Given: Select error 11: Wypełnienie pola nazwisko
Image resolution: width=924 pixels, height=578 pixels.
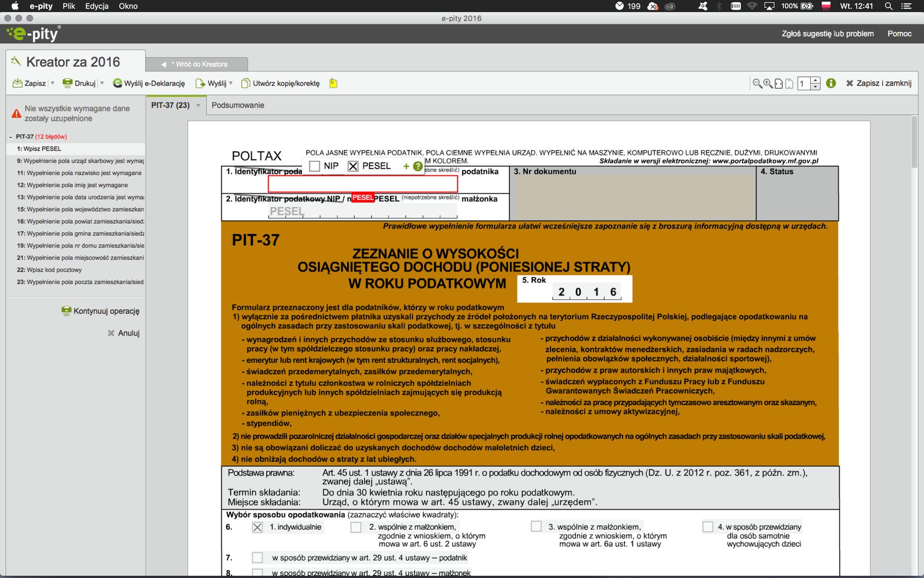Looking at the screenshot, I should (x=76, y=173).
